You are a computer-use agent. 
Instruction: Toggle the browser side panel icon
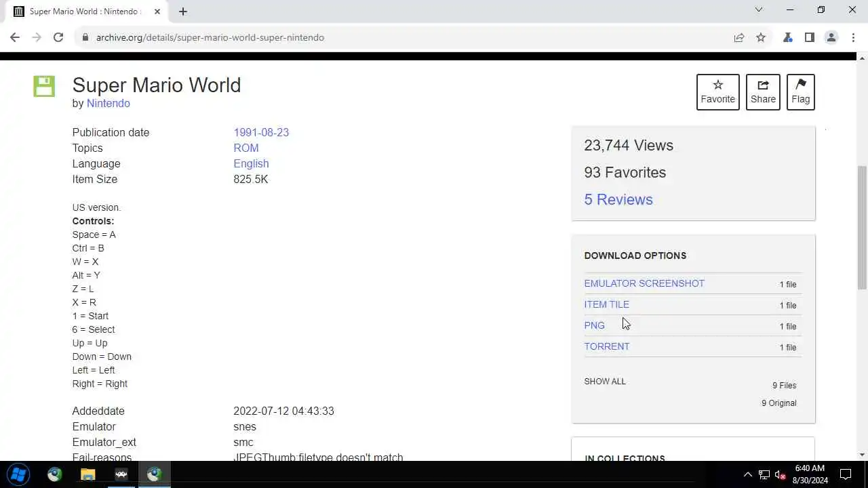810,37
